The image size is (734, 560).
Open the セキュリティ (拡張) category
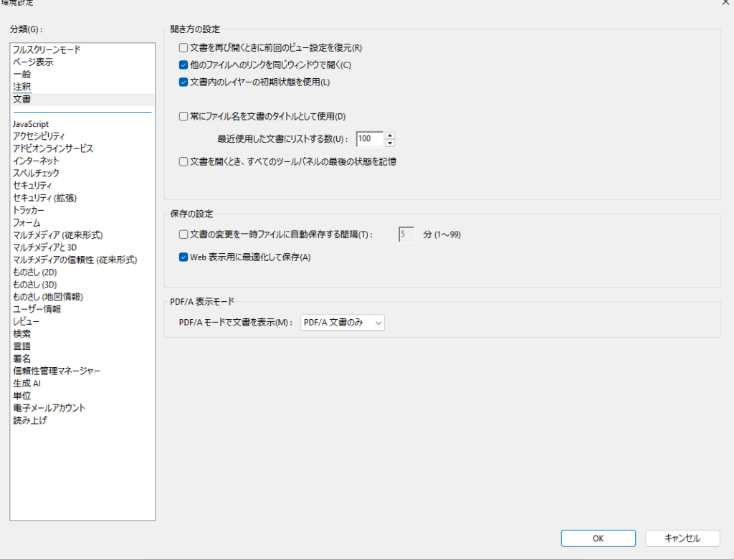pyautogui.click(x=44, y=198)
